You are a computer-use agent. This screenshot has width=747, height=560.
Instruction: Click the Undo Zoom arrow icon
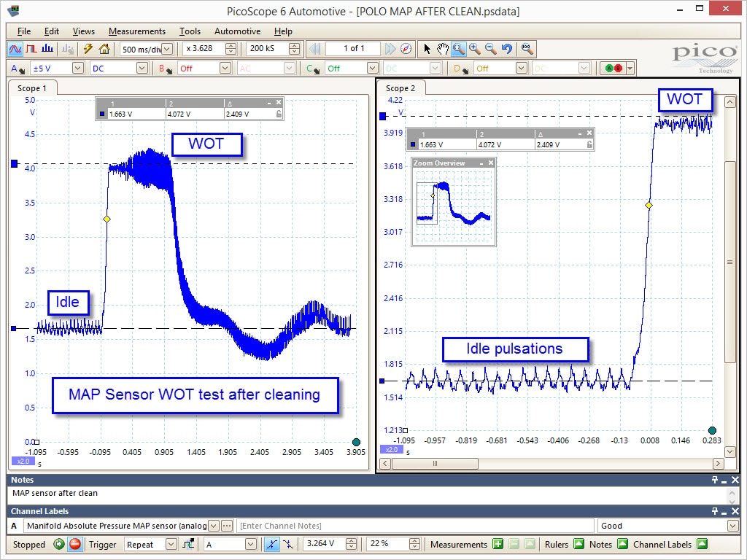pos(507,49)
